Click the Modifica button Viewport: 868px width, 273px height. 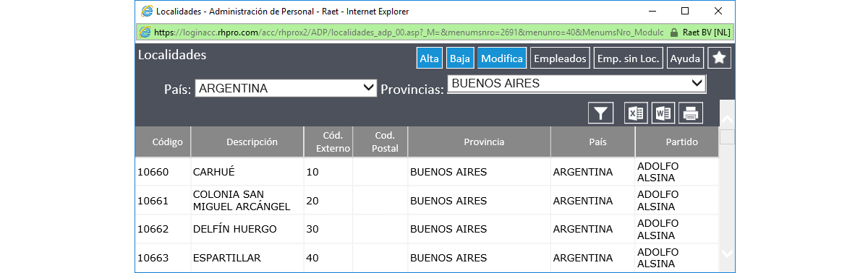click(x=502, y=58)
